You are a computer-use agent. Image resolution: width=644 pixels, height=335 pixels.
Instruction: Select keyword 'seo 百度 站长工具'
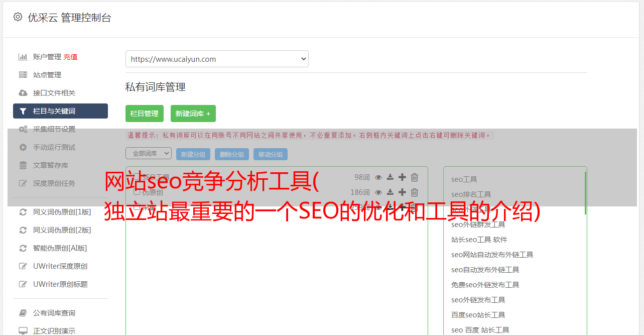tap(480, 330)
